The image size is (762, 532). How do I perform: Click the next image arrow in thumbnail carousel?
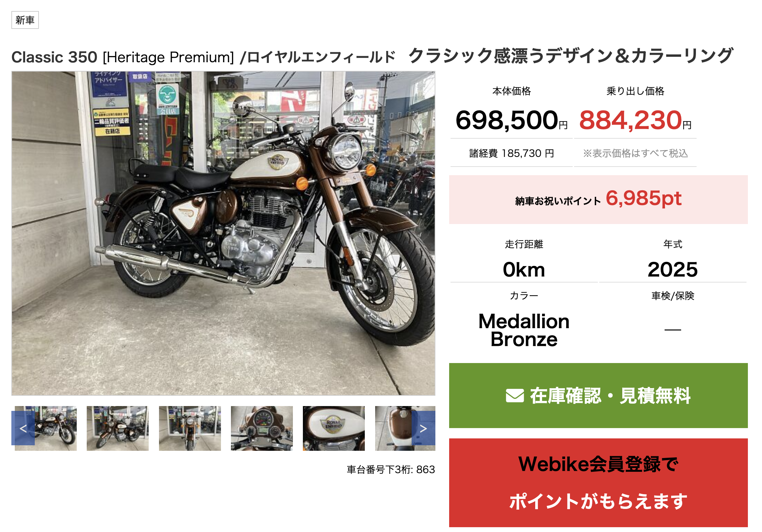point(423,428)
